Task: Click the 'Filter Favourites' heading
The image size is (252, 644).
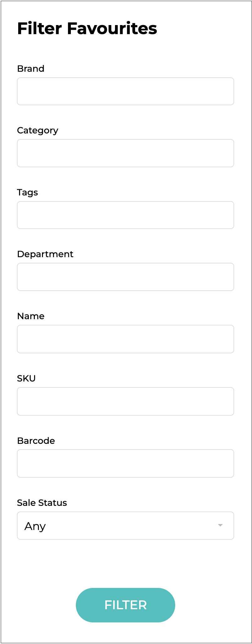Action: 87,29
